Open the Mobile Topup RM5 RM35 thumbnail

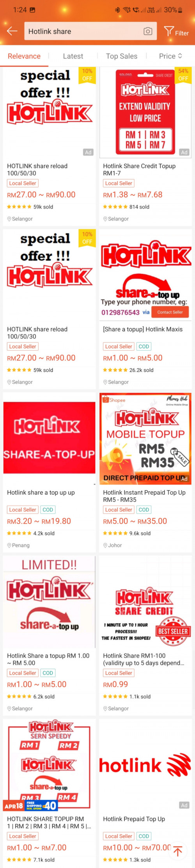point(145,438)
